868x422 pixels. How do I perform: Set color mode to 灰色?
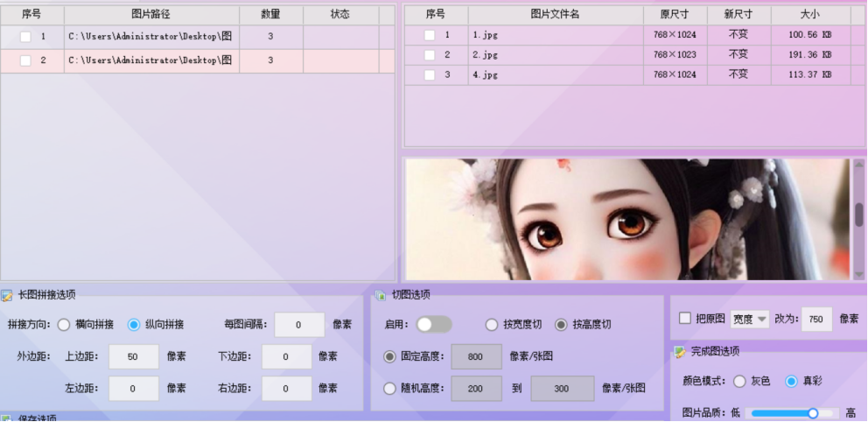tap(739, 381)
